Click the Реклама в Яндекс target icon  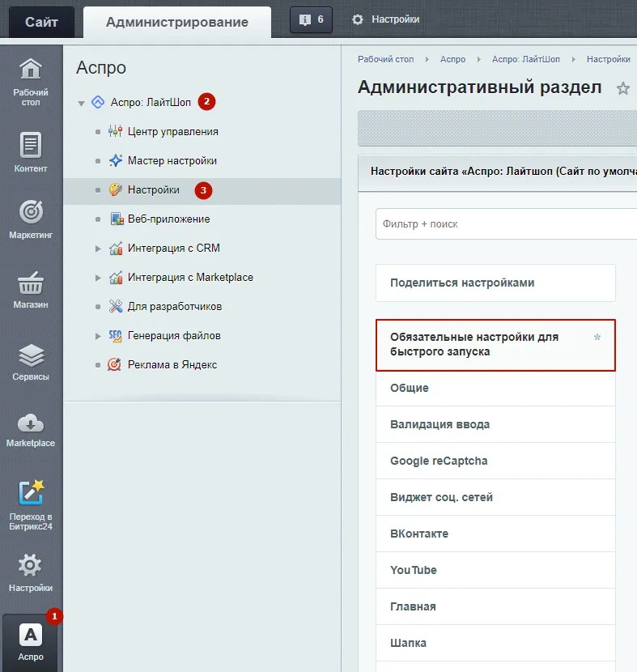114,364
